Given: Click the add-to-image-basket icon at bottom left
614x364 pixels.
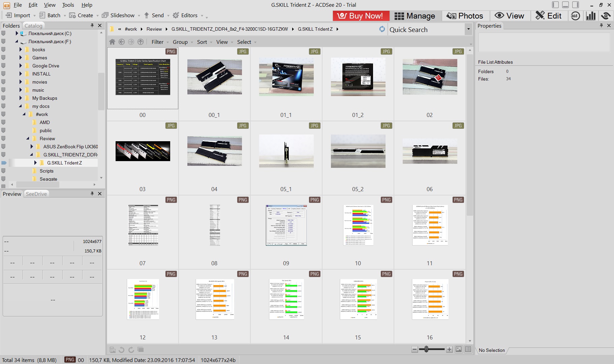Looking at the screenshot, I should pyautogui.click(x=113, y=350).
